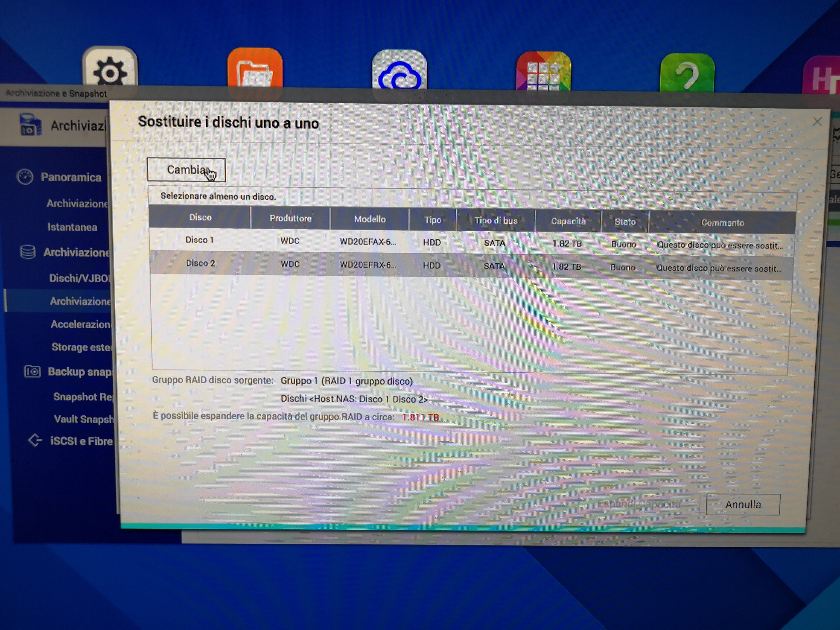The height and width of the screenshot is (630, 840).
Task: Close the Sostituire i dischi dialog
Action: tap(817, 122)
